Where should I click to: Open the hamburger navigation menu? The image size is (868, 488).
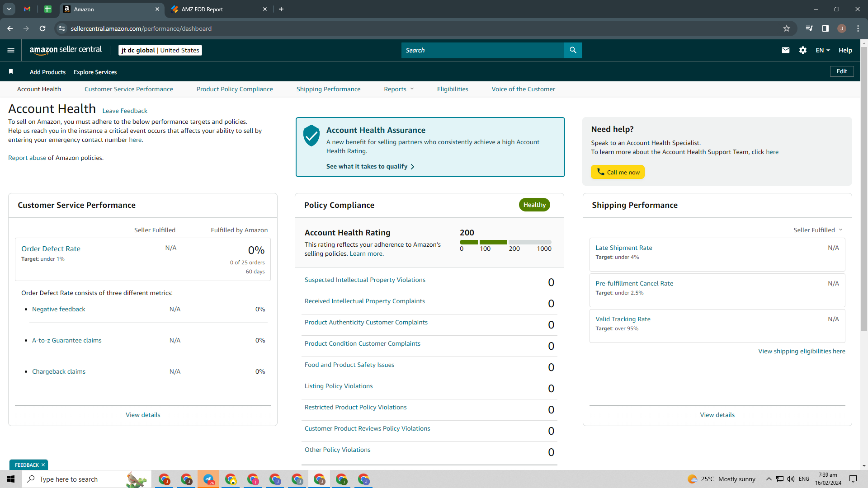[x=11, y=50]
